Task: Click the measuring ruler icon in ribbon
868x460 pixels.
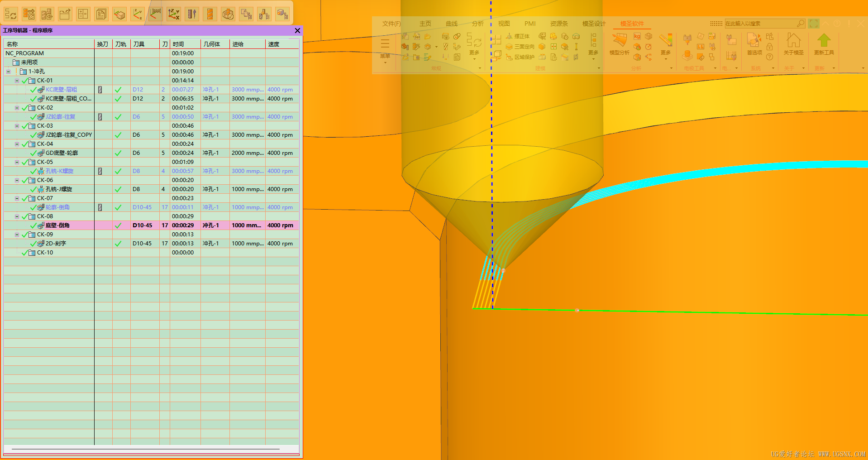Action: (x=666, y=40)
